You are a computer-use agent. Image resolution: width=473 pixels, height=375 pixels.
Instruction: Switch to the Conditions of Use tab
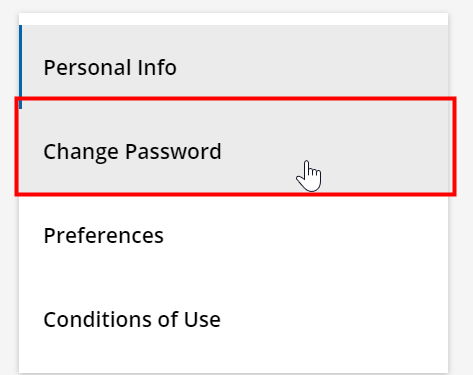coord(234,319)
